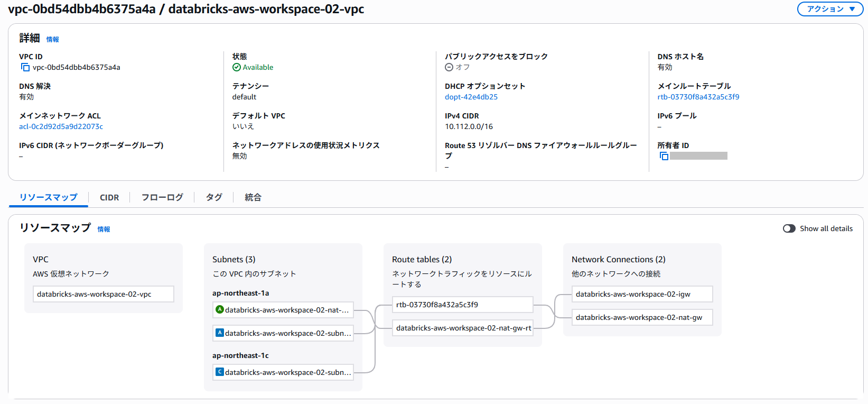868x404 pixels.
Task: Select databricks-aws-workspace-02-nat-gw-rt route table
Action: 463,328
